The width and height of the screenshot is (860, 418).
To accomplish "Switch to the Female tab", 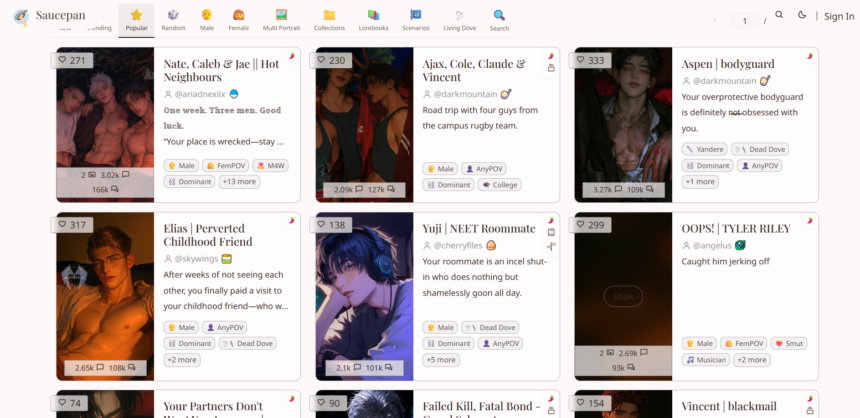I will point(239,19).
